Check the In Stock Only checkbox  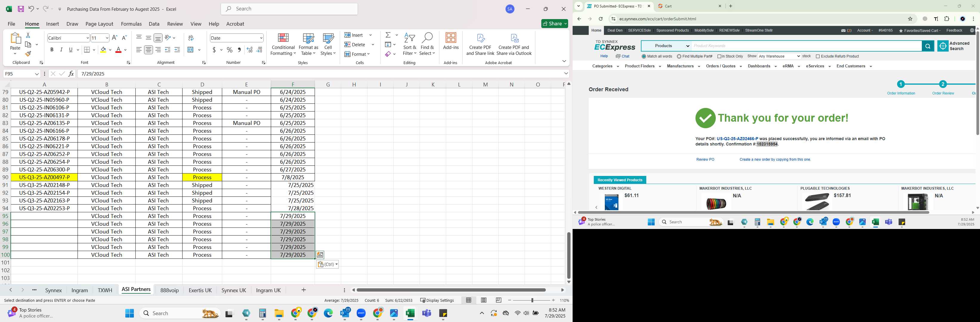(719, 57)
